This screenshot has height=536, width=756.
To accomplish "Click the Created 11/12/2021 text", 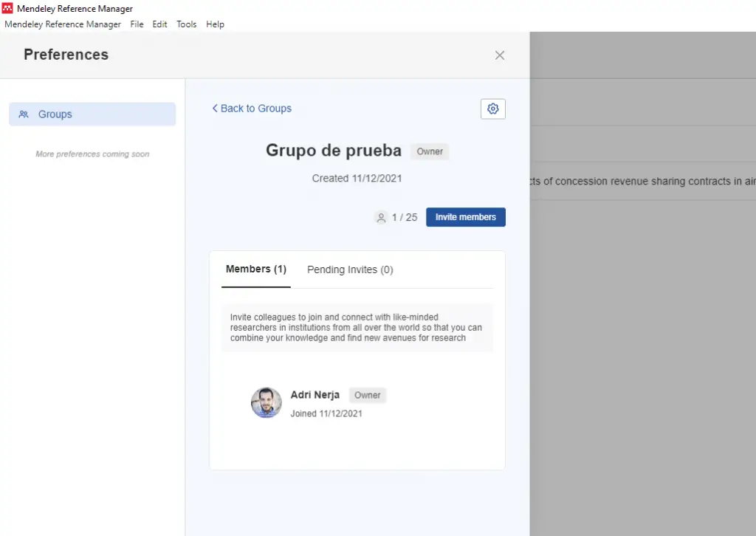I will pyautogui.click(x=357, y=179).
